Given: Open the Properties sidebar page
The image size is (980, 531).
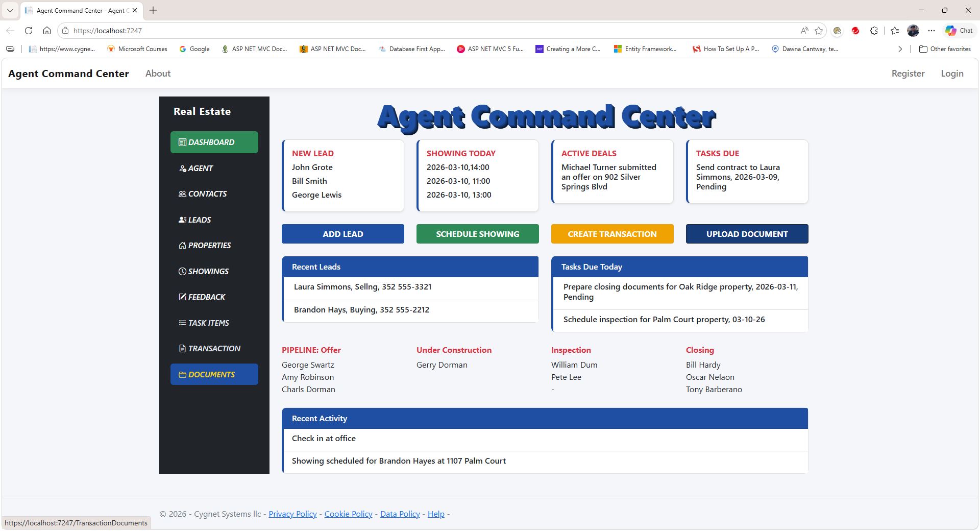Looking at the screenshot, I should click(209, 246).
